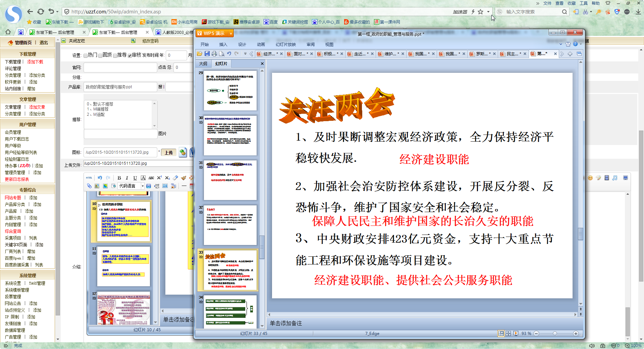
Task: Click the browser search magnifier icon
Action: click(x=565, y=12)
